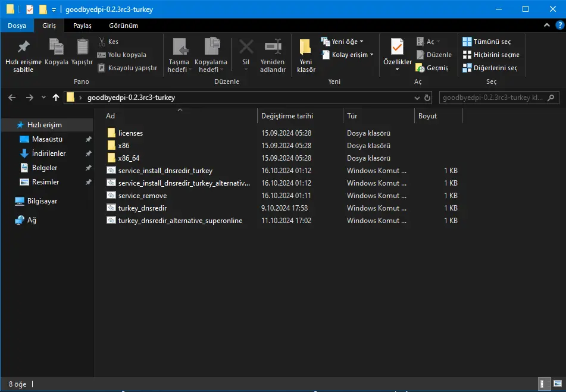Click Hızlı erişime sabitle pin icon
The width and height of the screenshot is (566, 392).
23,47
